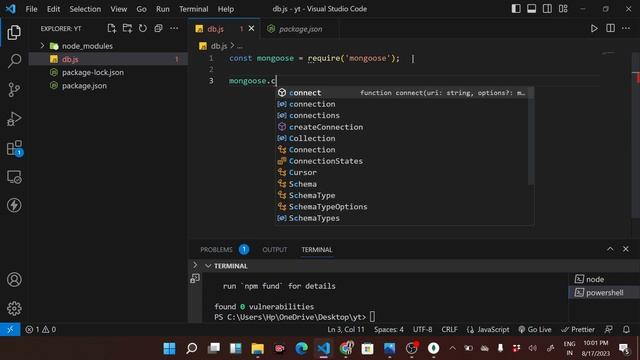Expand the node_modules folder
The height and width of the screenshot is (360, 640).
[x=42, y=46]
